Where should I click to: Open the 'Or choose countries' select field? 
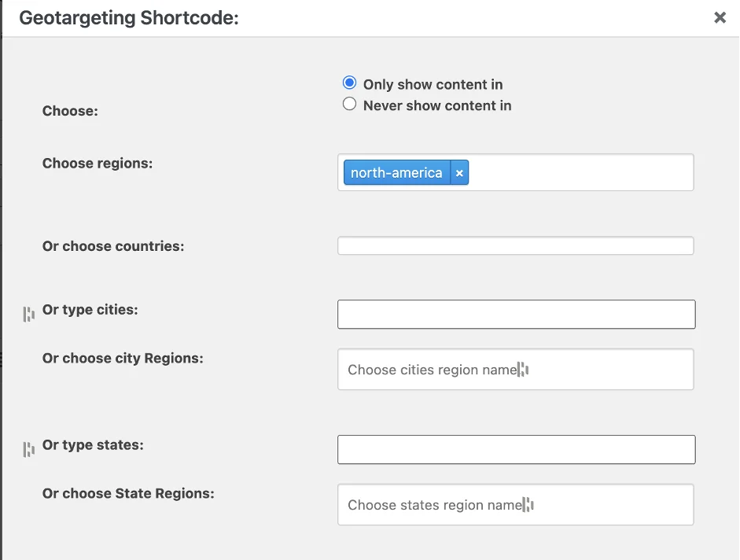tap(515, 245)
